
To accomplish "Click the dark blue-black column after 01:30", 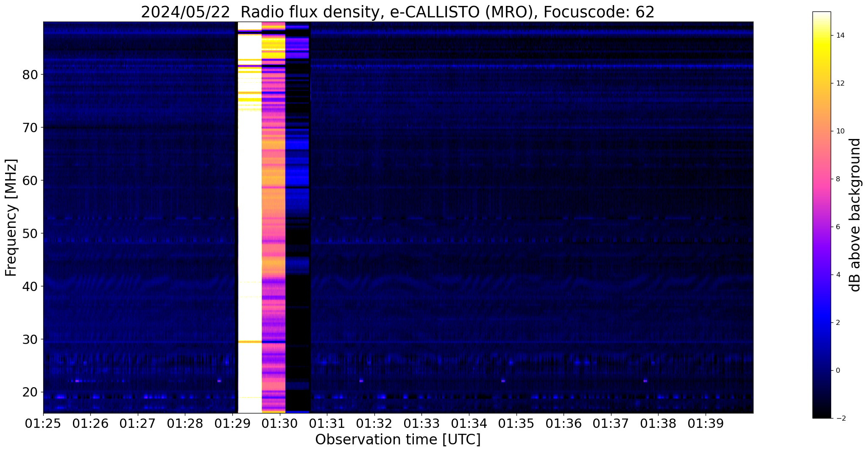I will click(298, 217).
